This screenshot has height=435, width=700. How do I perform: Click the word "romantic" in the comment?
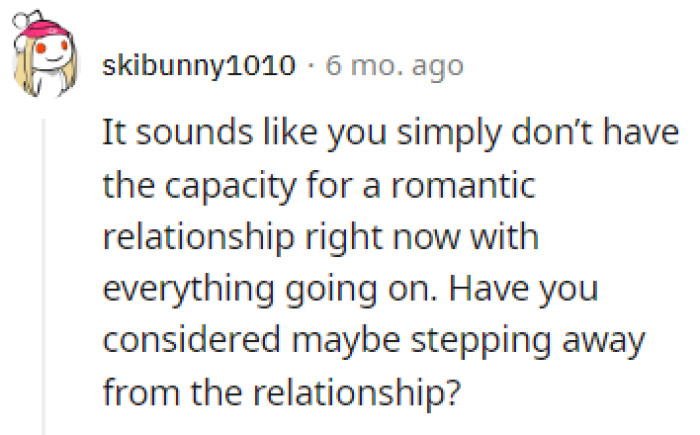tap(468, 188)
